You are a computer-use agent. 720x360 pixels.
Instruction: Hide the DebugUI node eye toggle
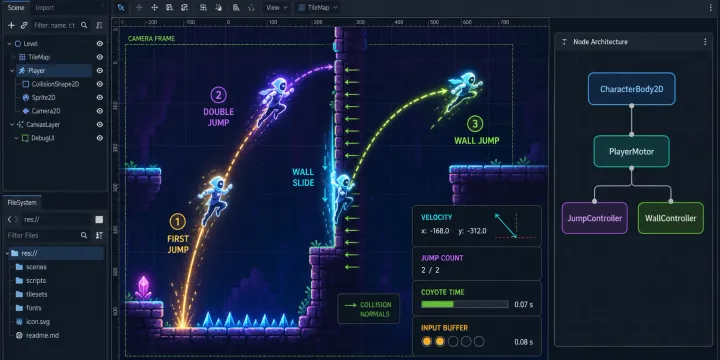click(x=100, y=138)
